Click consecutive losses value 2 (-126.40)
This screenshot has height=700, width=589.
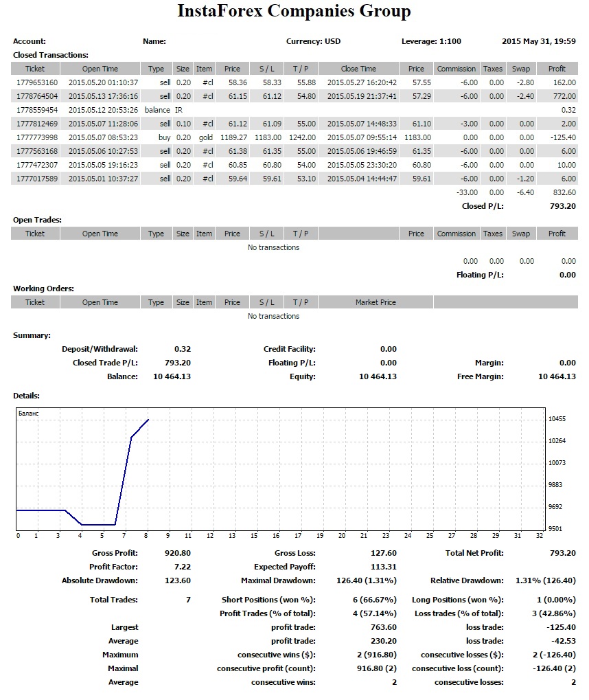[x=554, y=655]
